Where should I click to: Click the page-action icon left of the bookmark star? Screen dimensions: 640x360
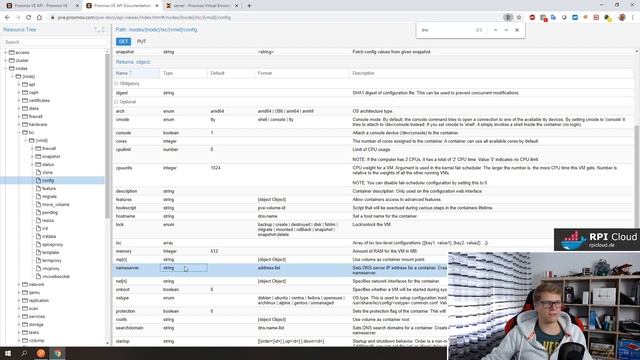pyautogui.click(x=508, y=18)
